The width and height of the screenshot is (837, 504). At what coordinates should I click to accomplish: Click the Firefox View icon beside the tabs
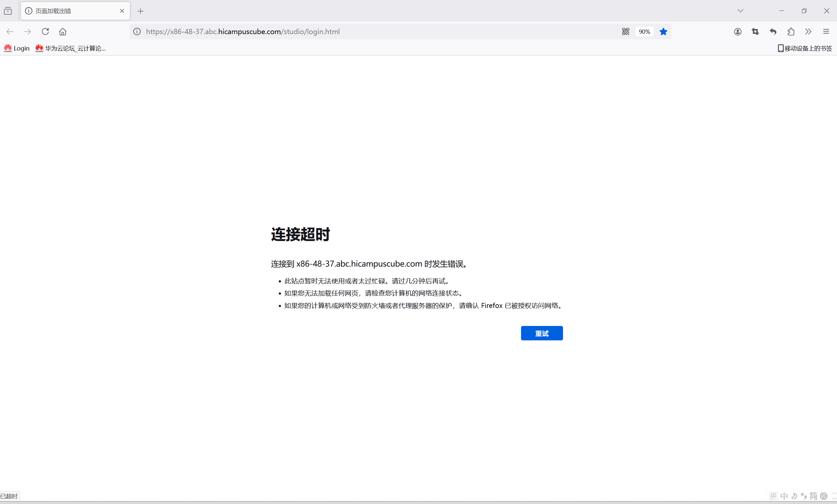click(x=8, y=11)
